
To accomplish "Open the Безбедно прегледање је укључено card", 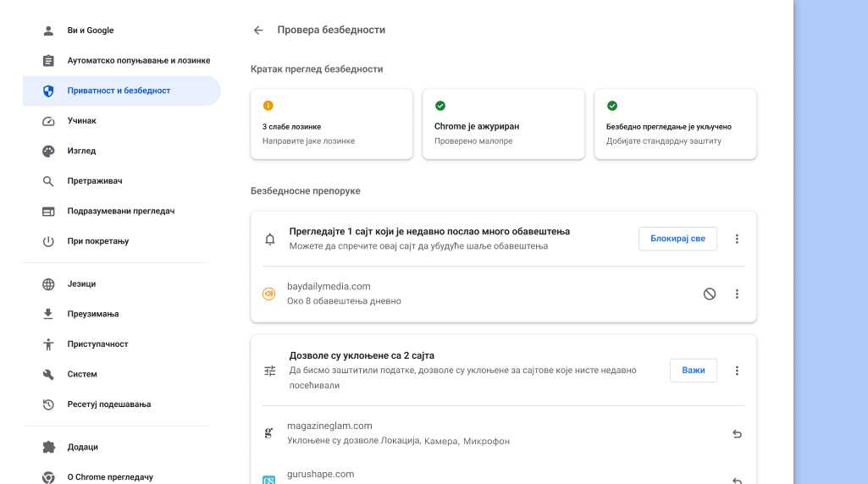I will tap(676, 124).
